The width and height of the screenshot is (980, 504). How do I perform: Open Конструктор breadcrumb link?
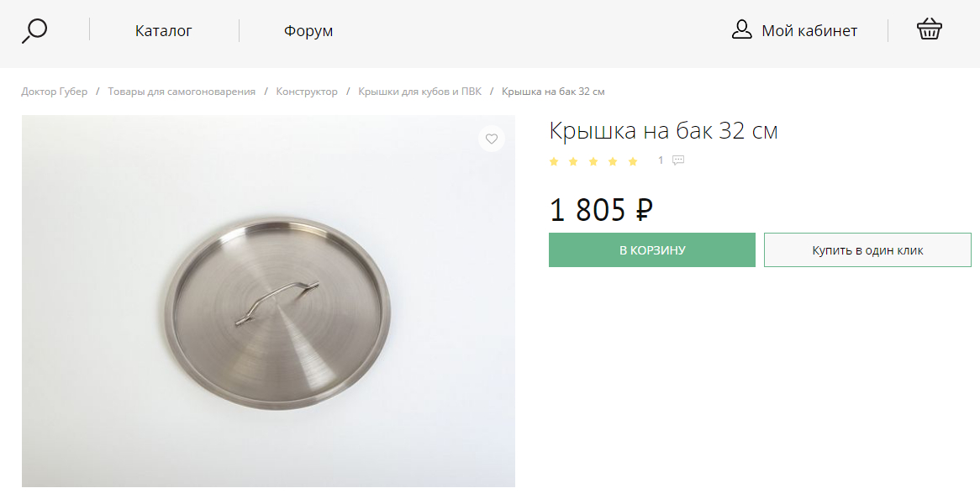click(x=307, y=92)
